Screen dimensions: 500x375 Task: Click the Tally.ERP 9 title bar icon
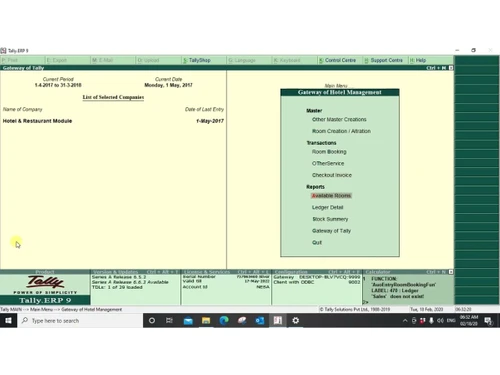[x=3, y=51]
